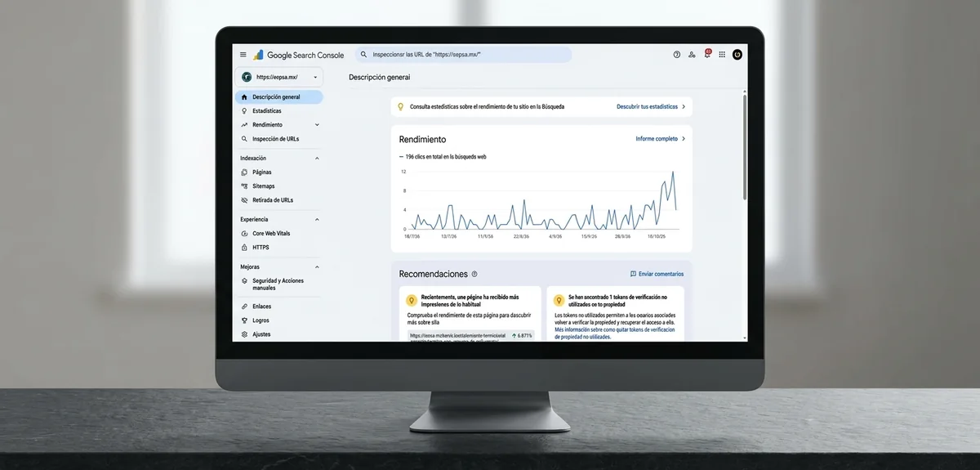The height and width of the screenshot is (470, 980).
Task: Click lightbulb icon on verification tokens card
Action: coord(559,301)
